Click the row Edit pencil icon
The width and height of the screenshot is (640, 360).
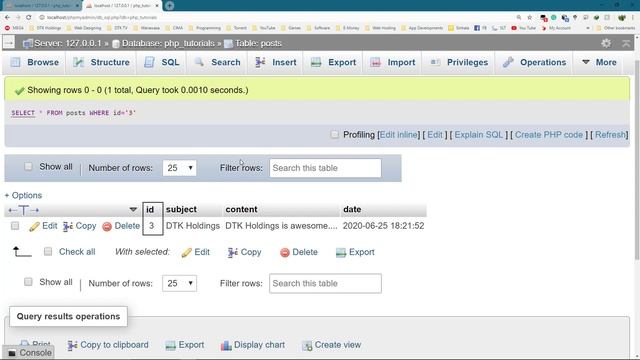[x=34, y=227]
